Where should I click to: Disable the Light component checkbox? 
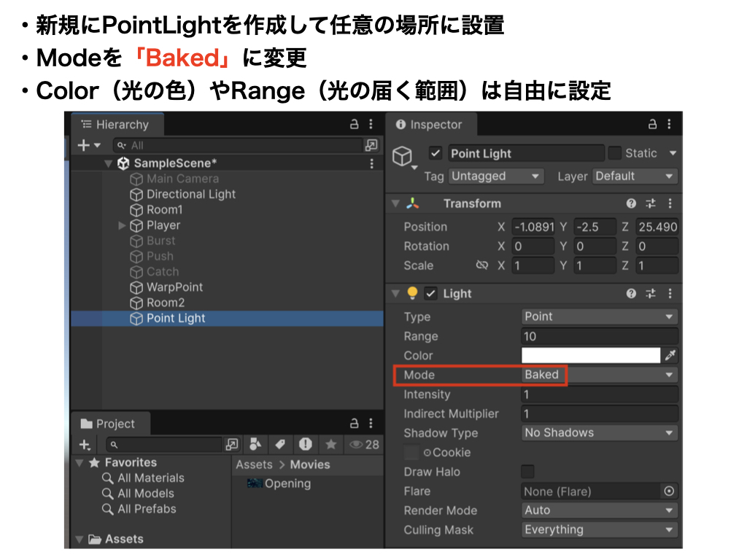[430, 293]
